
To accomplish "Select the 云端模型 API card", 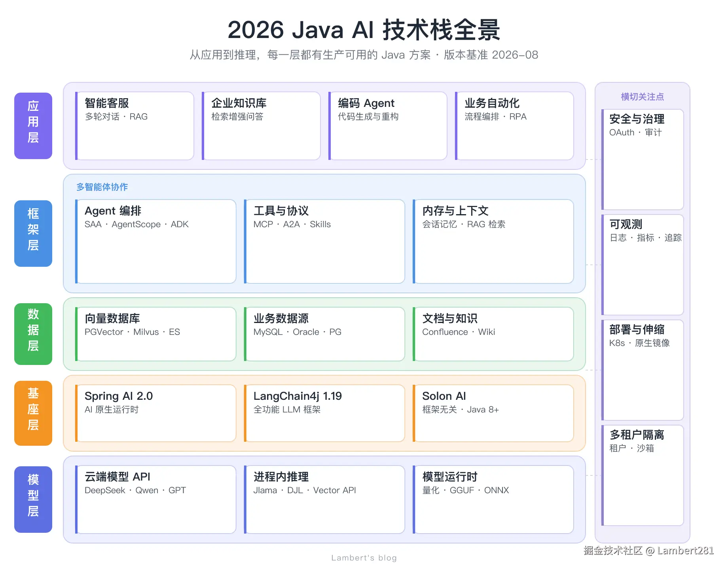I will (x=155, y=500).
